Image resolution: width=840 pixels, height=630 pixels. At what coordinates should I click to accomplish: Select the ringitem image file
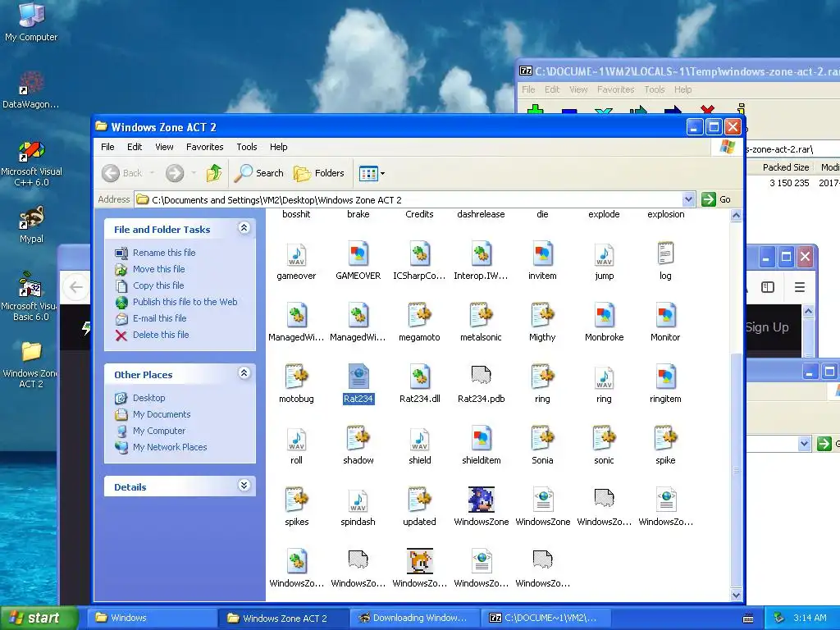tap(665, 377)
